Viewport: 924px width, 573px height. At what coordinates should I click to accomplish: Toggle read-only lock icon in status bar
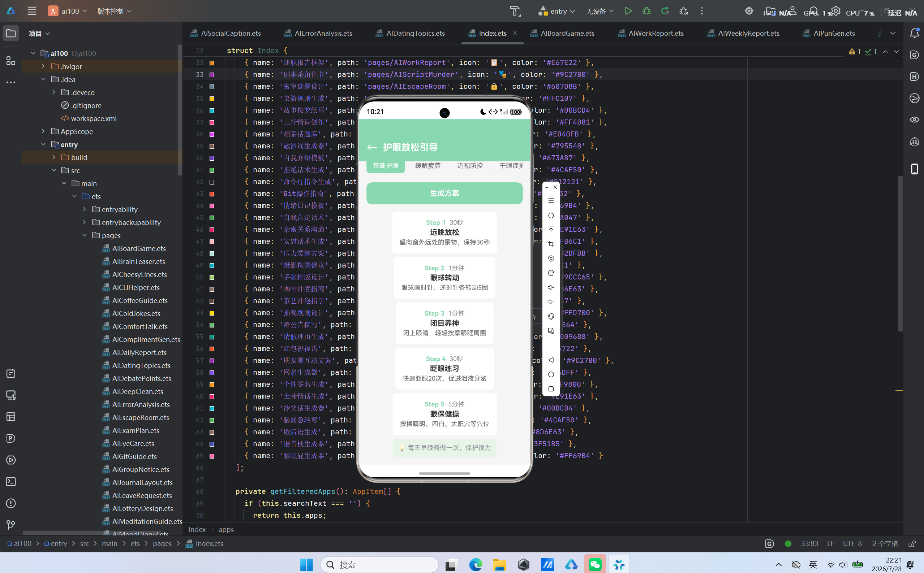point(912,544)
